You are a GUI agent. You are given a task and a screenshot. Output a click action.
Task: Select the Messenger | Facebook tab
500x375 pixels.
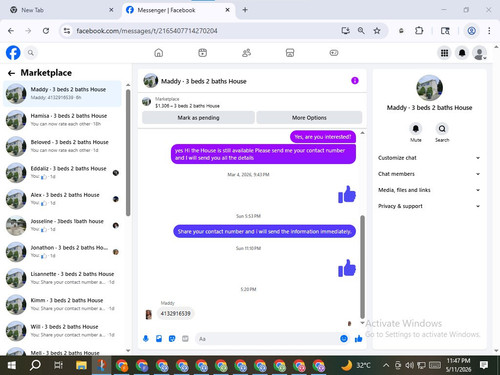point(178,10)
